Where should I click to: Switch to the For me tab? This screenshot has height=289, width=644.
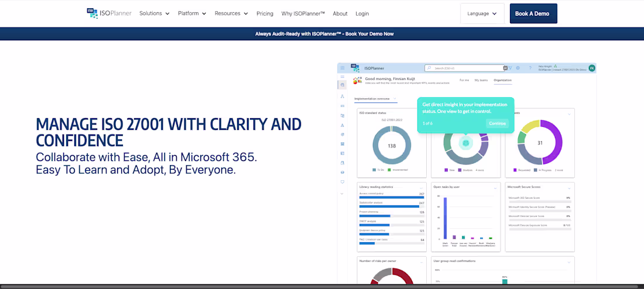click(464, 80)
